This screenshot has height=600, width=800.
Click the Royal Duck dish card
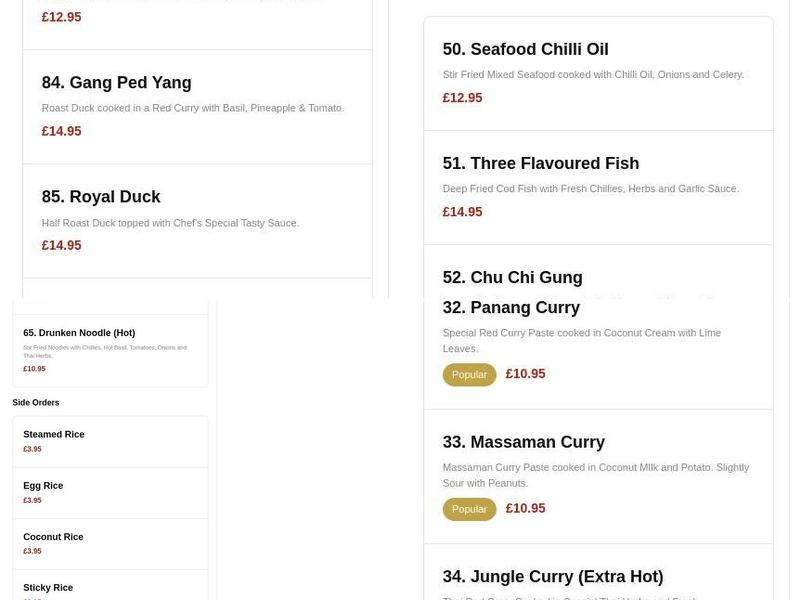pos(100,196)
